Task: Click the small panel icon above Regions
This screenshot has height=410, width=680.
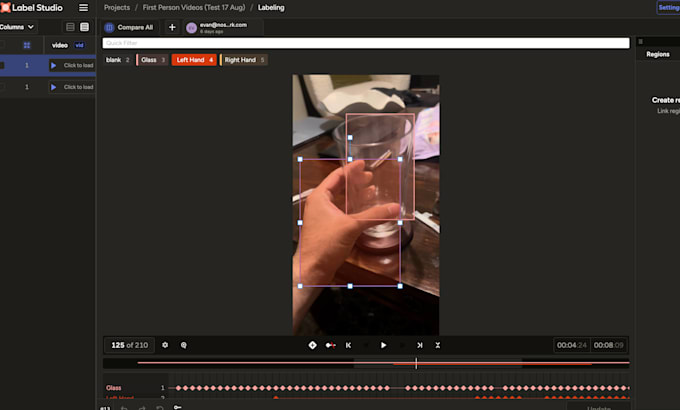Action: (641, 42)
